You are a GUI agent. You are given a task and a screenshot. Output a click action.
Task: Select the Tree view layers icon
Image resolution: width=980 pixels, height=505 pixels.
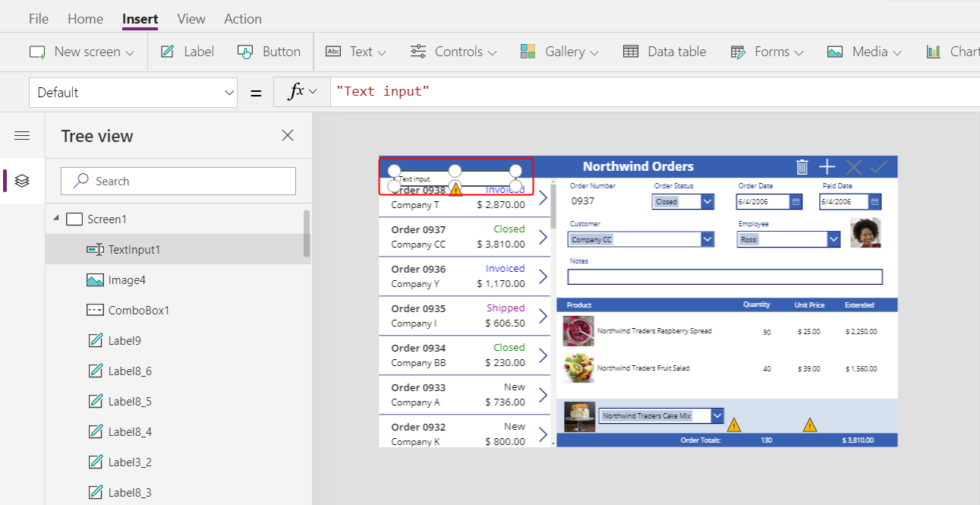(x=22, y=181)
